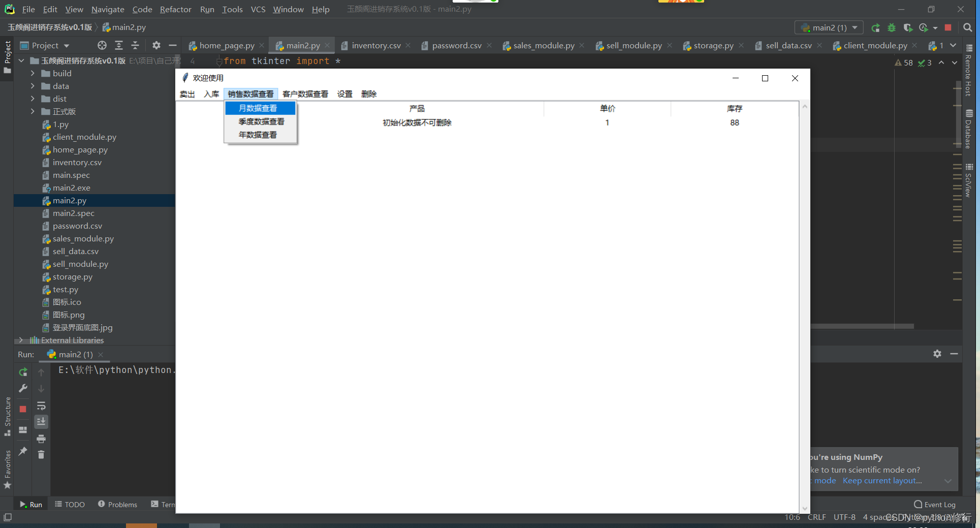Image resolution: width=980 pixels, height=528 pixels.
Task: Rerun main2 in the Run panel
Action: click(x=23, y=372)
